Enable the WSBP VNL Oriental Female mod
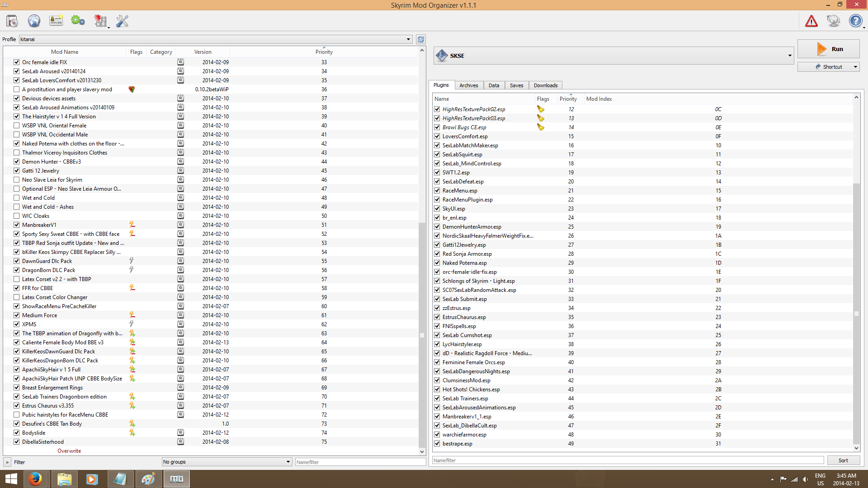Image resolution: width=868 pixels, height=488 pixels. (x=17, y=126)
